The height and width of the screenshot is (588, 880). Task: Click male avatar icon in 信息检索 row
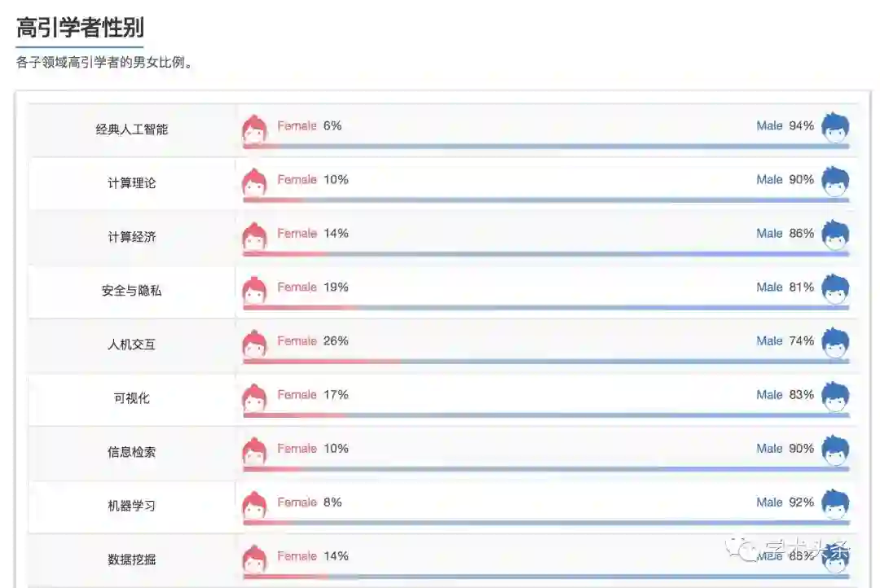point(834,451)
